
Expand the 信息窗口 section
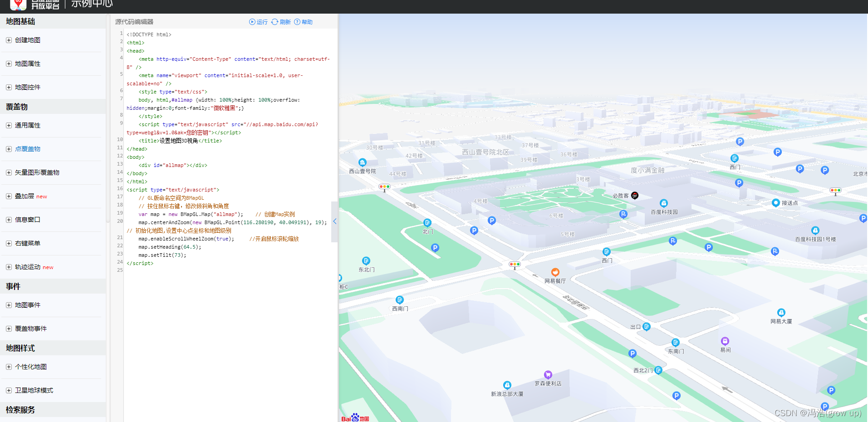[x=9, y=220]
